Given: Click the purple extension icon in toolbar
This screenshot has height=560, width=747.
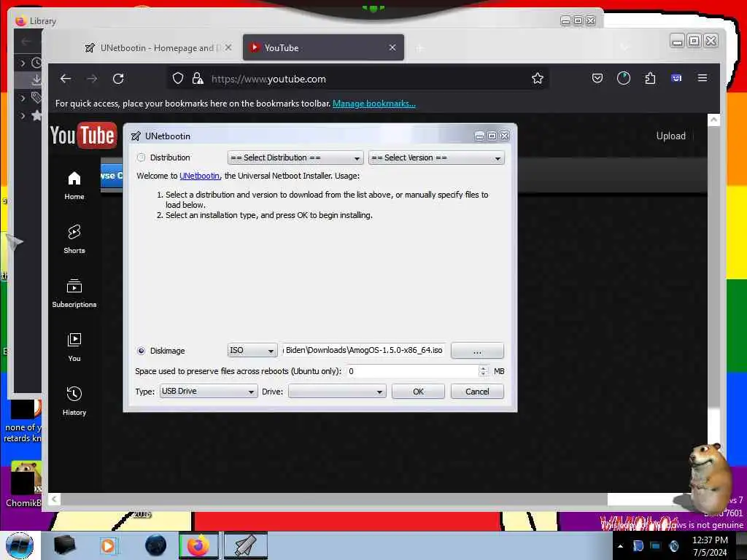Looking at the screenshot, I should tap(676, 78).
